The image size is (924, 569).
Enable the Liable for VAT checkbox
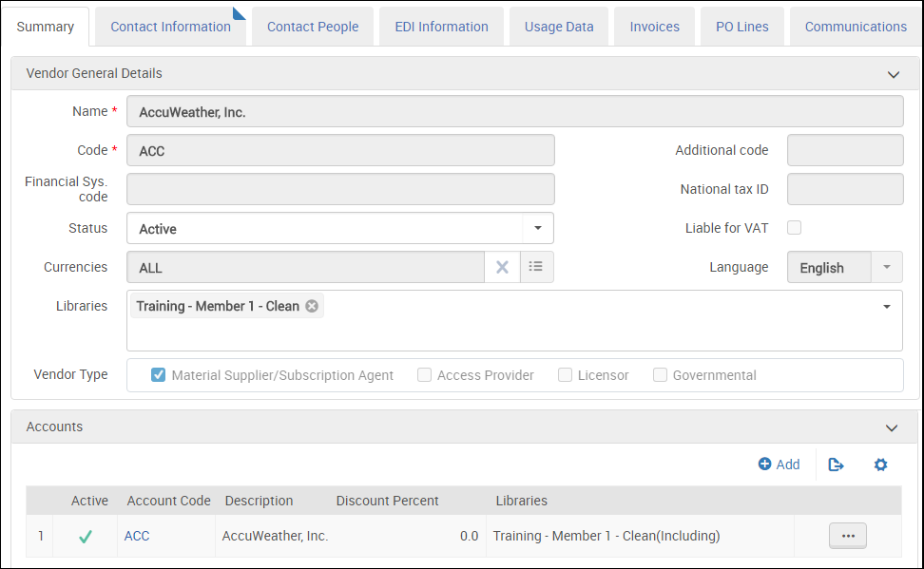795,228
